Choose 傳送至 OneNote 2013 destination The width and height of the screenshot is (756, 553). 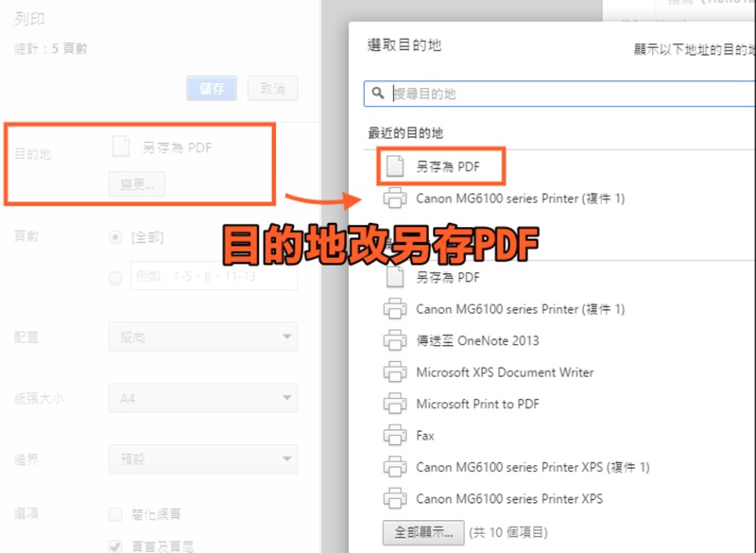477,340
